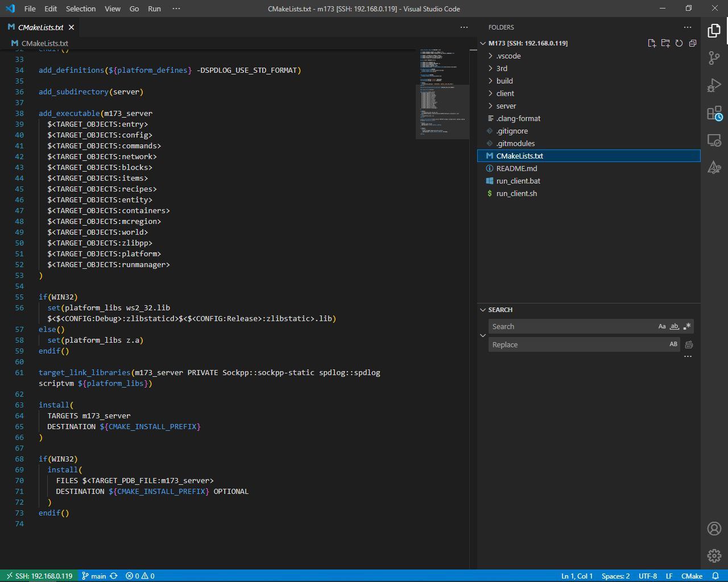Image resolution: width=728 pixels, height=582 pixels.
Task: Open the Manage settings gear
Action: 714,555
